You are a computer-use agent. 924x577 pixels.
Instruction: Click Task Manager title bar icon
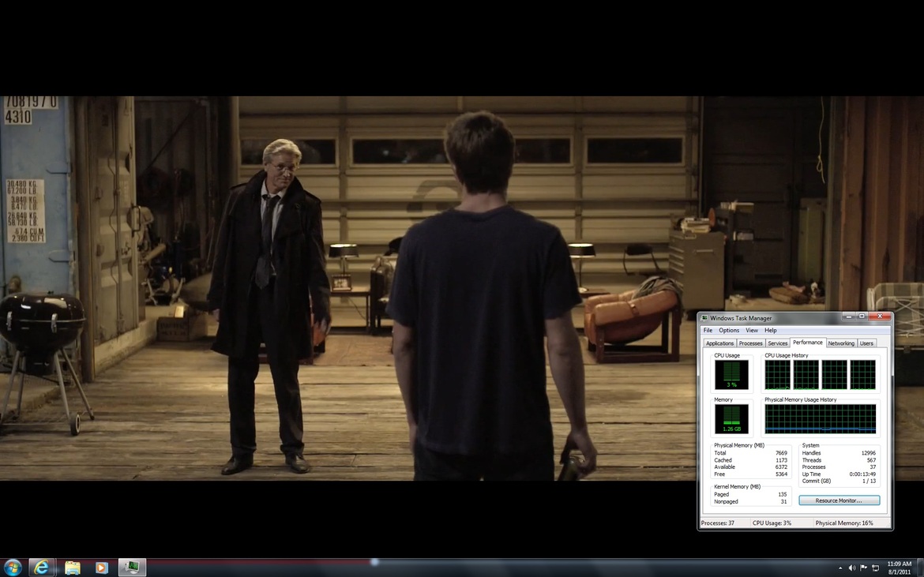(704, 318)
